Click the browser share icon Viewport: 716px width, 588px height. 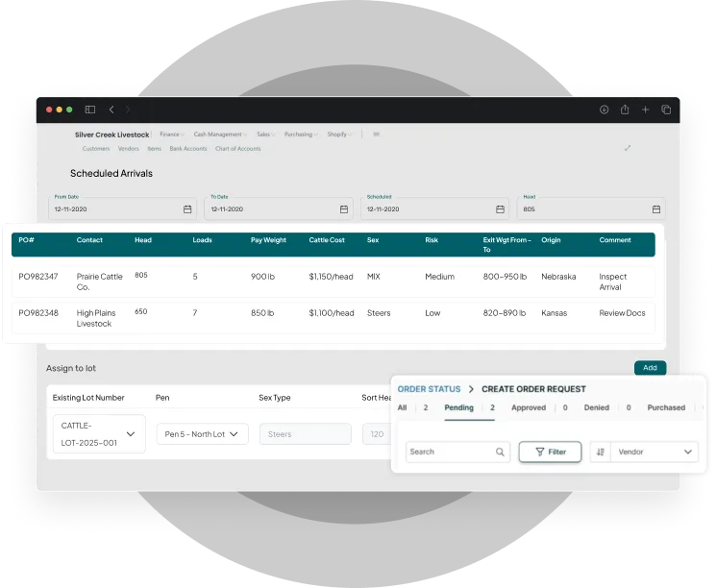point(625,110)
